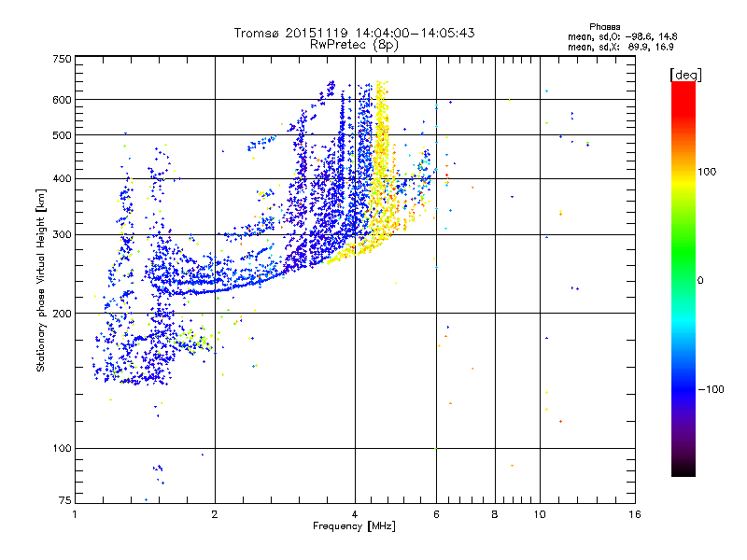This screenshot has height=560, width=747.
Task: Pick the black bottom of the phase colorbar
Action: click(x=684, y=469)
